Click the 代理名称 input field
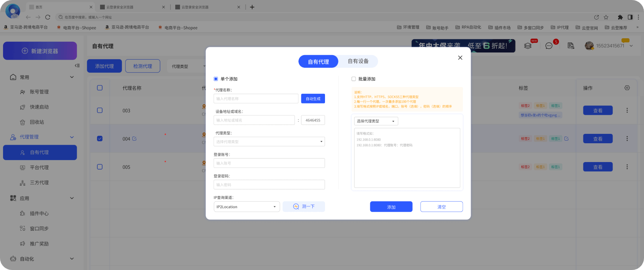Viewport: 644px width, 270px height. [256, 99]
